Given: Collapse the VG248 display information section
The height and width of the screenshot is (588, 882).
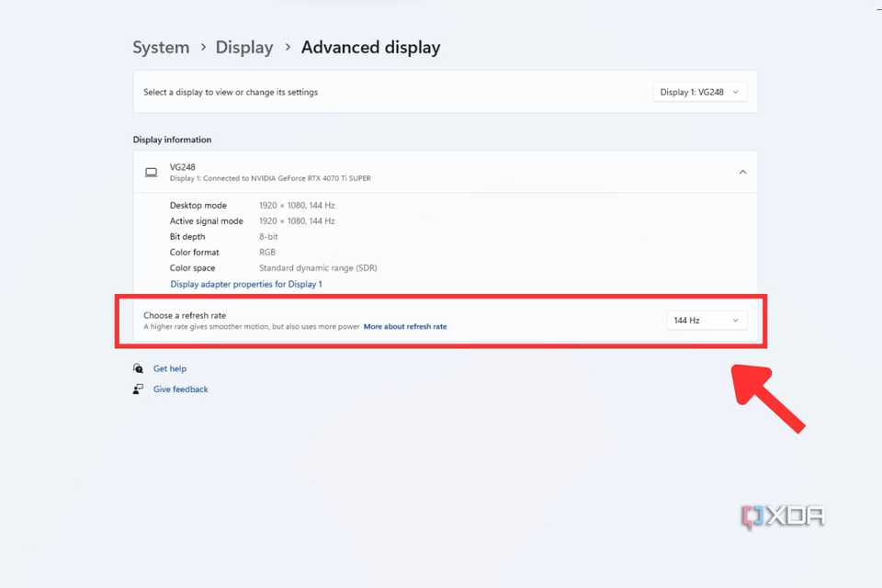Looking at the screenshot, I should coord(742,172).
